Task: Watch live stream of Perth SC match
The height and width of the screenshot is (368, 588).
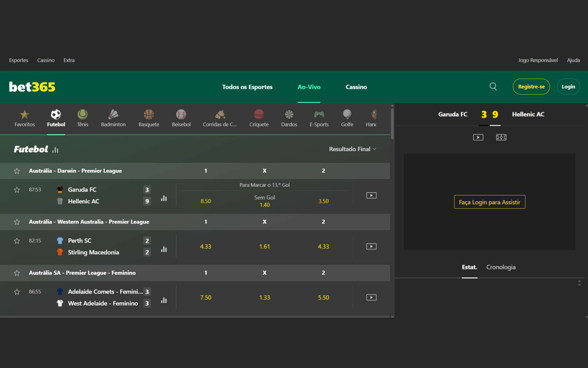Action: (x=371, y=247)
